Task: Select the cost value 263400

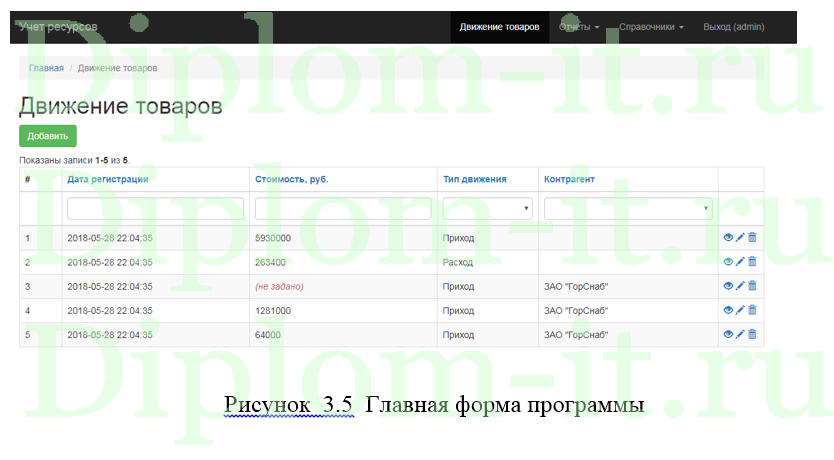Action: pos(270,262)
